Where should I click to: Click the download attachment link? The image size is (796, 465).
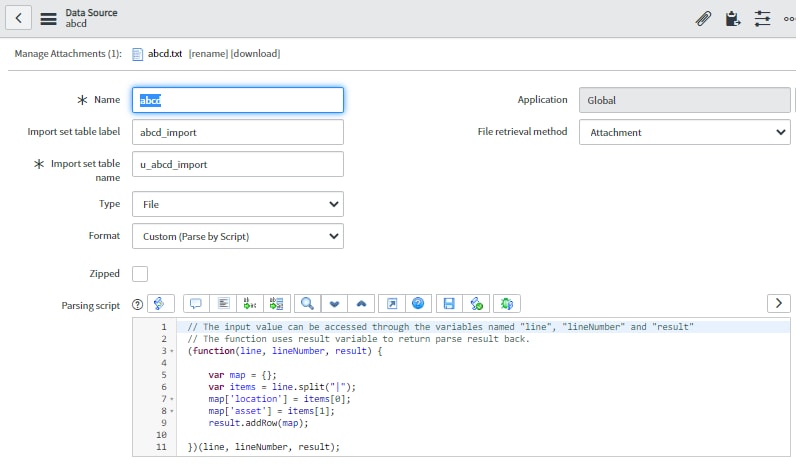pos(255,53)
